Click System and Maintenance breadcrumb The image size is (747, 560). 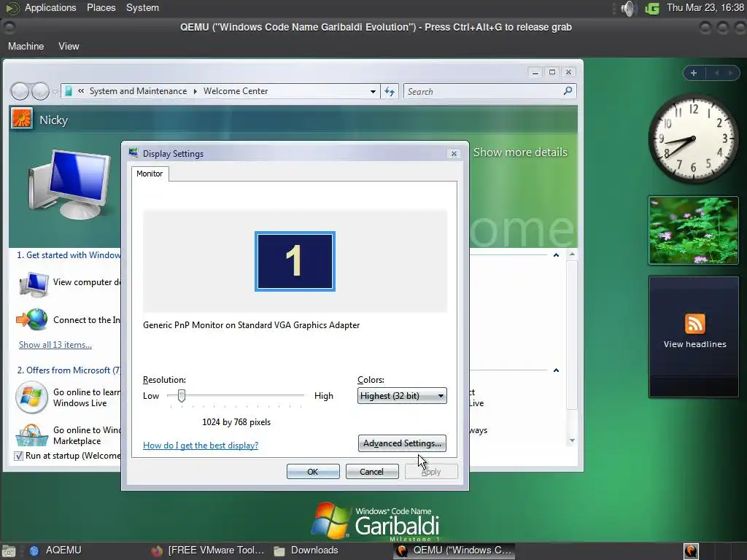tap(138, 91)
